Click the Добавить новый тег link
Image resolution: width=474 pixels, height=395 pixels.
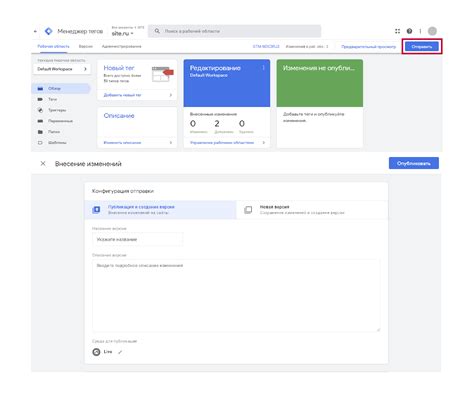(x=122, y=95)
